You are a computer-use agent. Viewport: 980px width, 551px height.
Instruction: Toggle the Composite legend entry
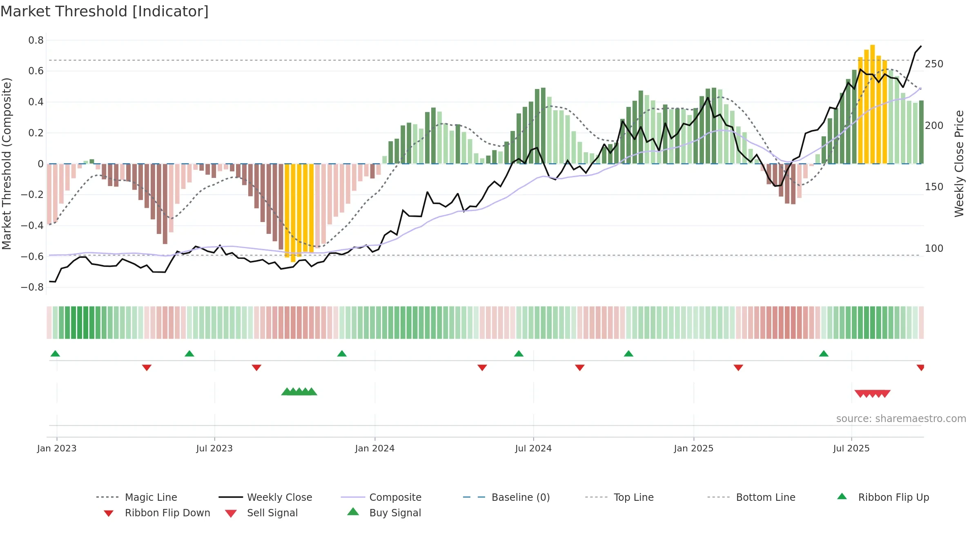pos(381,497)
